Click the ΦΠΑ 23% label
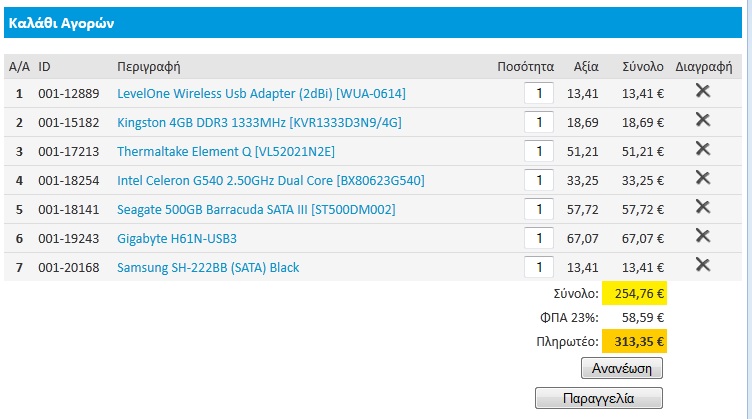Image resolution: width=752 pixels, height=419 pixels. point(567,317)
